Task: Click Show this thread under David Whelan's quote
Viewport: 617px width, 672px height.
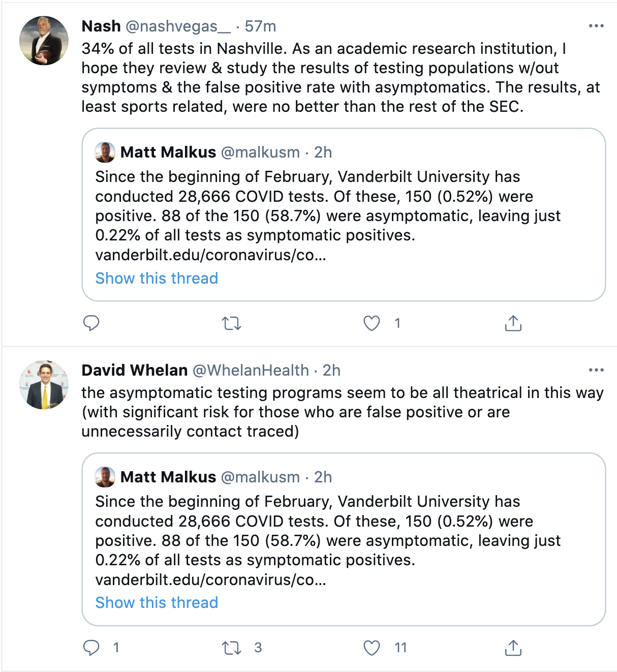Action: 157,602
